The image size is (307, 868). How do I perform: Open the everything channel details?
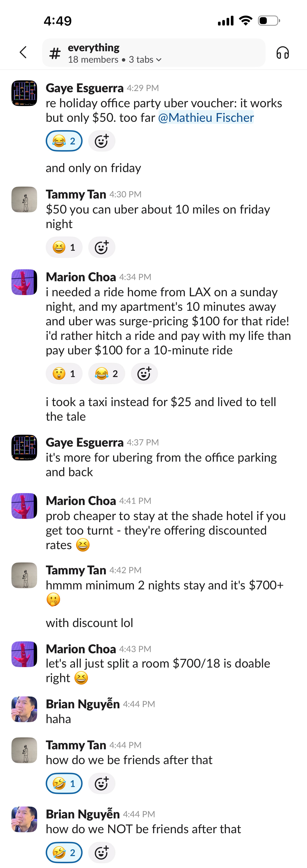(x=94, y=48)
